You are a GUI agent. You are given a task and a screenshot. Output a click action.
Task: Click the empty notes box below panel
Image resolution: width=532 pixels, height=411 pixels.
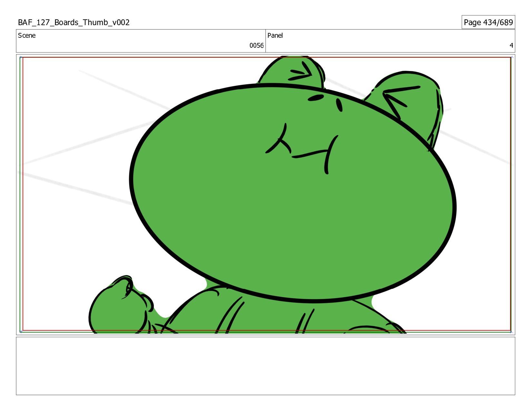click(x=265, y=366)
